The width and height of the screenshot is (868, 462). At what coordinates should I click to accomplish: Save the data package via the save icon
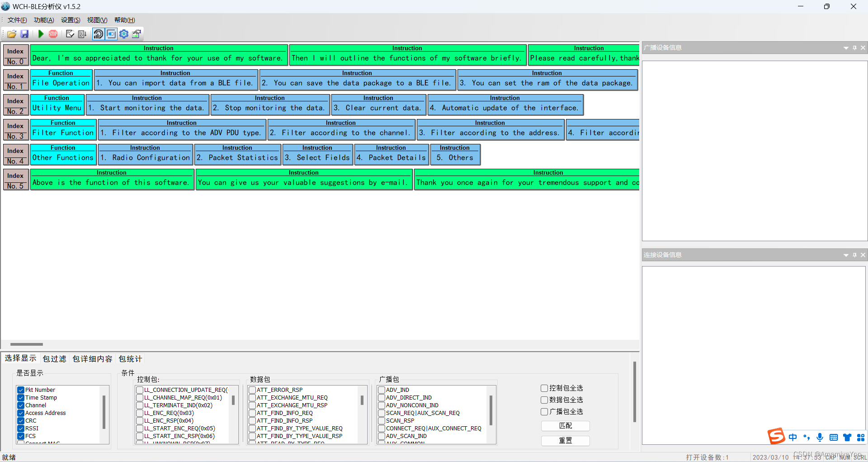click(24, 34)
